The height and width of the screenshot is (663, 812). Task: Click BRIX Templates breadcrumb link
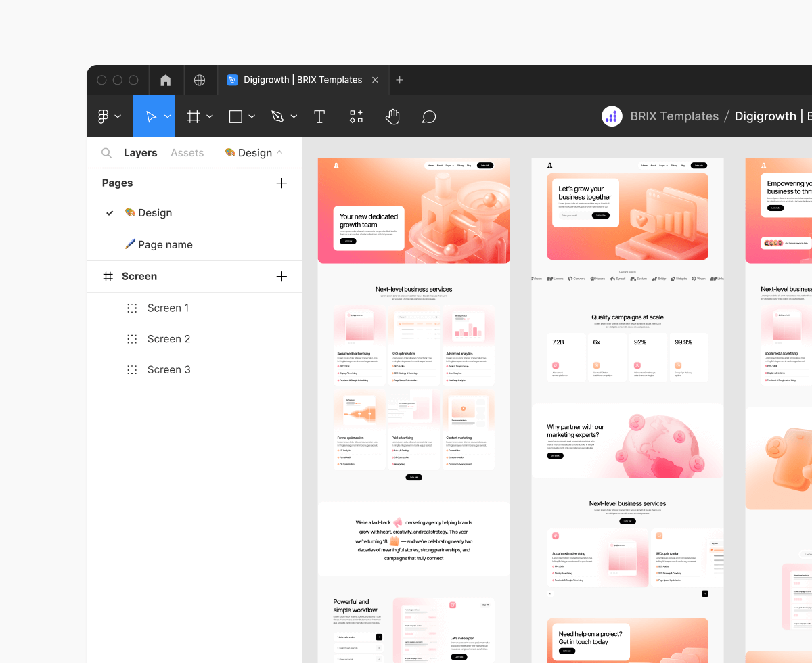click(x=674, y=116)
